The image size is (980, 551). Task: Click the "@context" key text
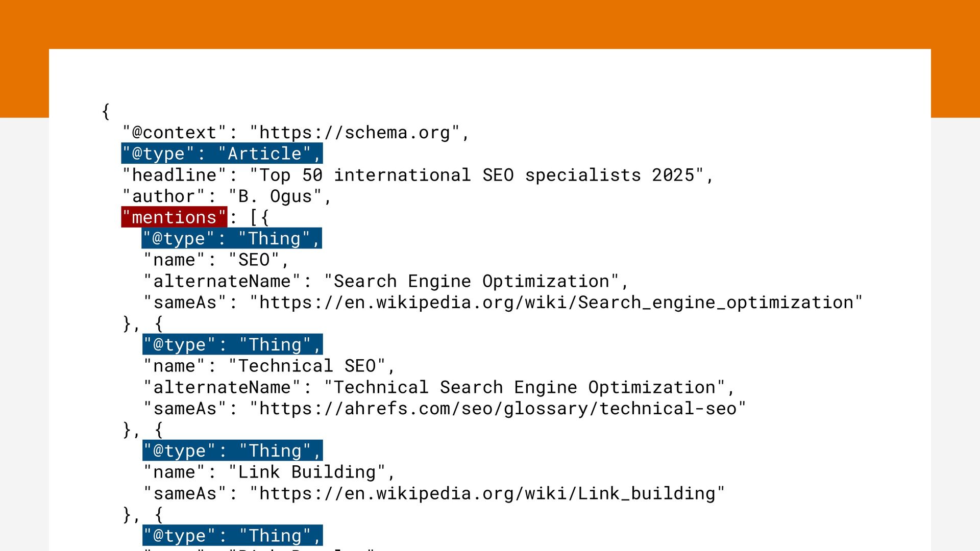[174, 133]
